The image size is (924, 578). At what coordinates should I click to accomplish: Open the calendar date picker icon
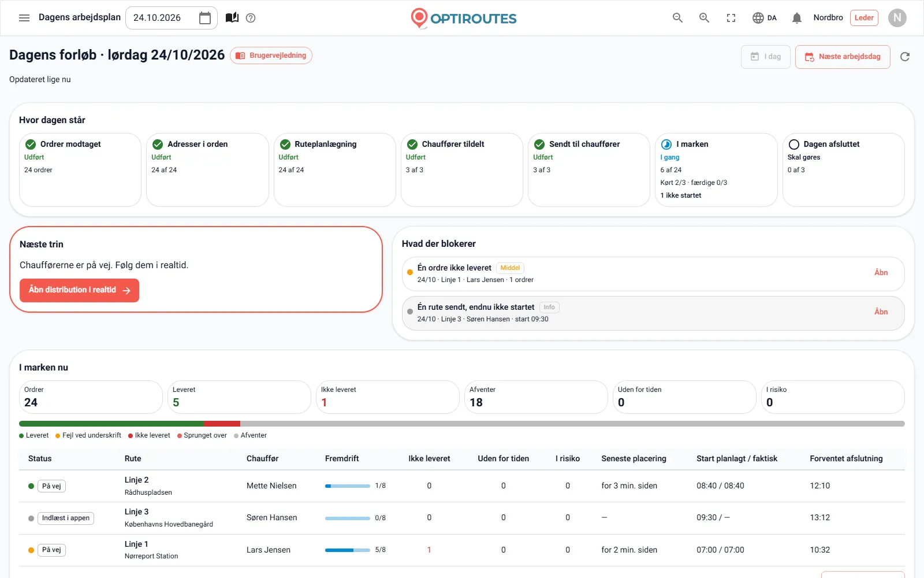tap(204, 18)
